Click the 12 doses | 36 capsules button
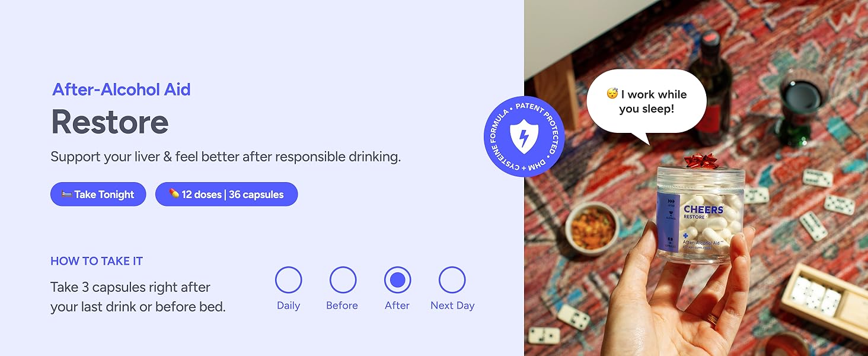Viewport: 868px width, 356px height. (226, 194)
